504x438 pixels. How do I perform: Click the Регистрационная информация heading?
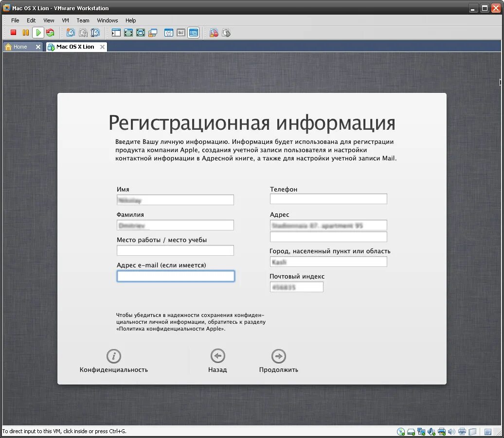(252, 123)
